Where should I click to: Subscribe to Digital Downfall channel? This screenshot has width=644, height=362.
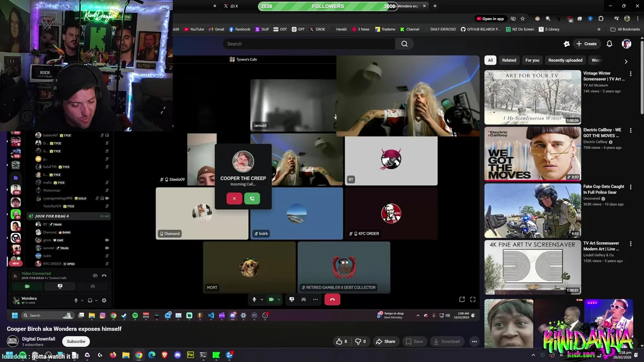point(76,341)
